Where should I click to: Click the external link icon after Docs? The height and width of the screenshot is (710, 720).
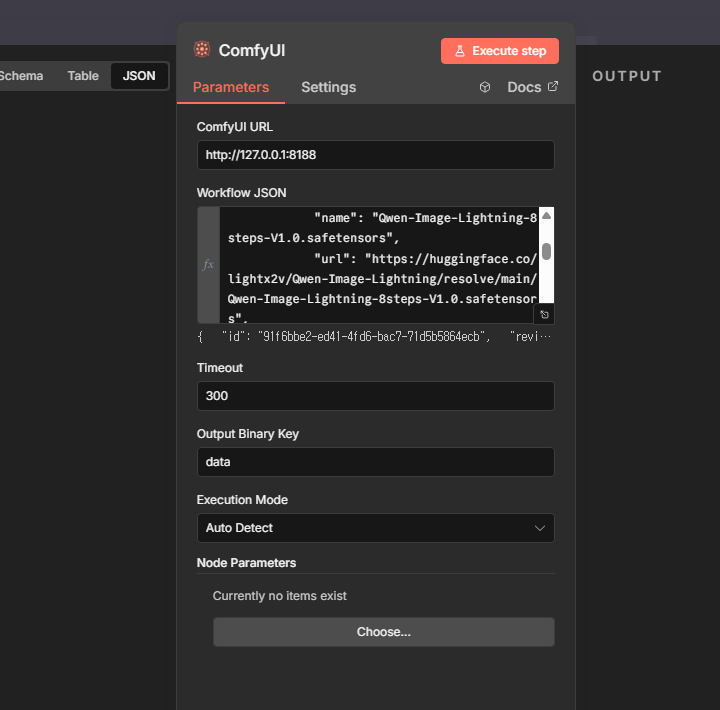click(553, 87)
